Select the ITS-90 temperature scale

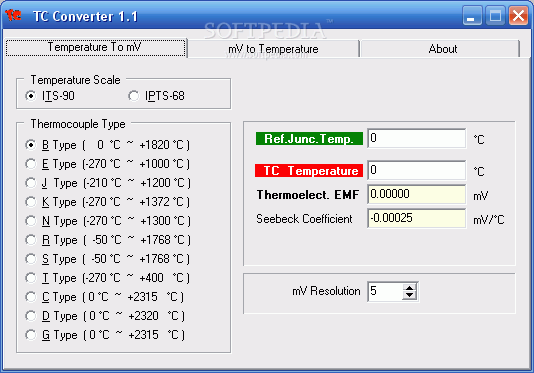click(50, 96)
